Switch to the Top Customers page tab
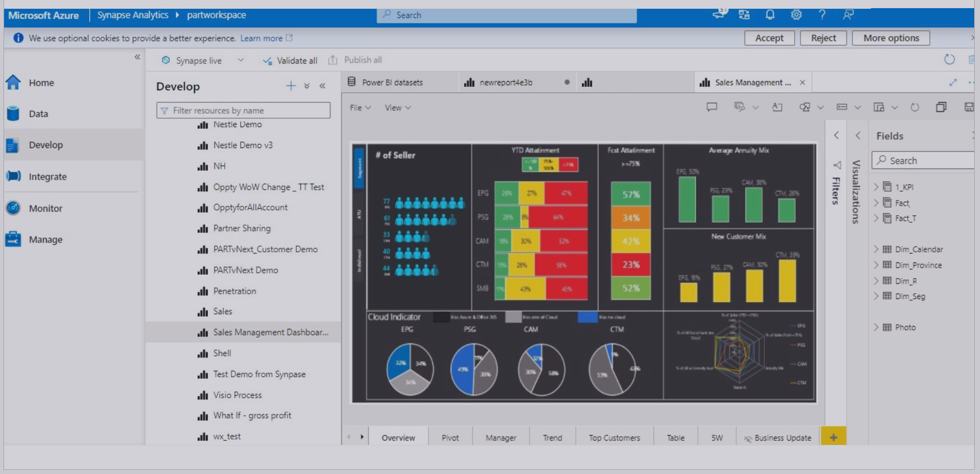The image size is (980, 474). pos(614,438)
